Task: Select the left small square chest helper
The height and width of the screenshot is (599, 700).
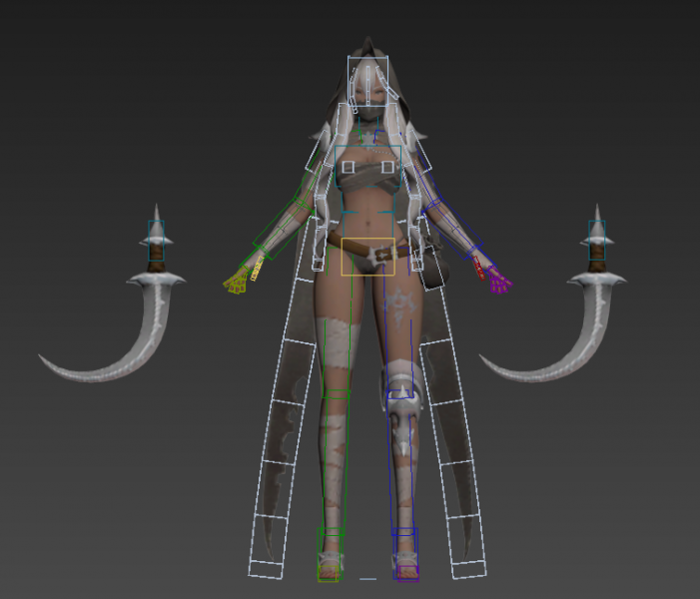Action: point(349,167)
